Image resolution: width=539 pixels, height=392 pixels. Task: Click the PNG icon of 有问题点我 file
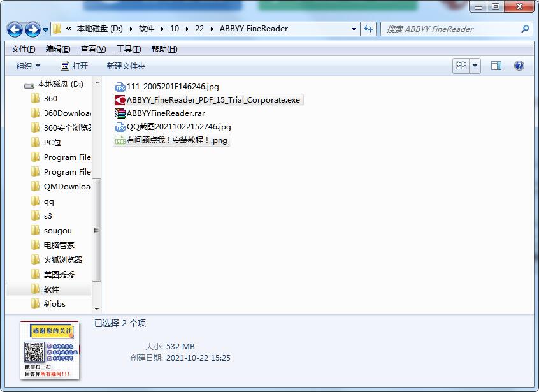[x=120, y=140]
